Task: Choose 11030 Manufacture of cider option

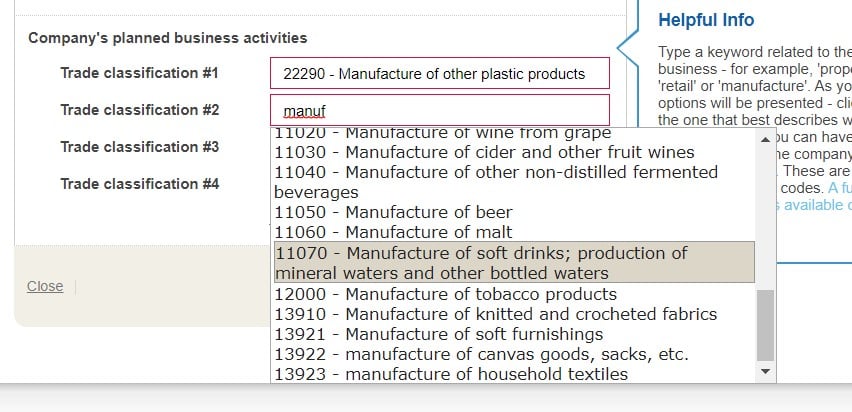Action: (x=484, y=152)
